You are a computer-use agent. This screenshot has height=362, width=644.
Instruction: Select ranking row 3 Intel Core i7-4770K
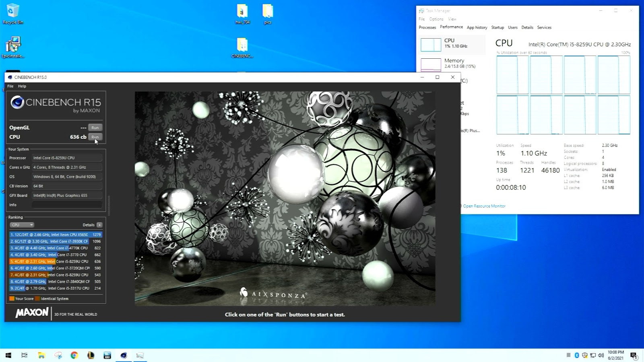tap(56, 248)
